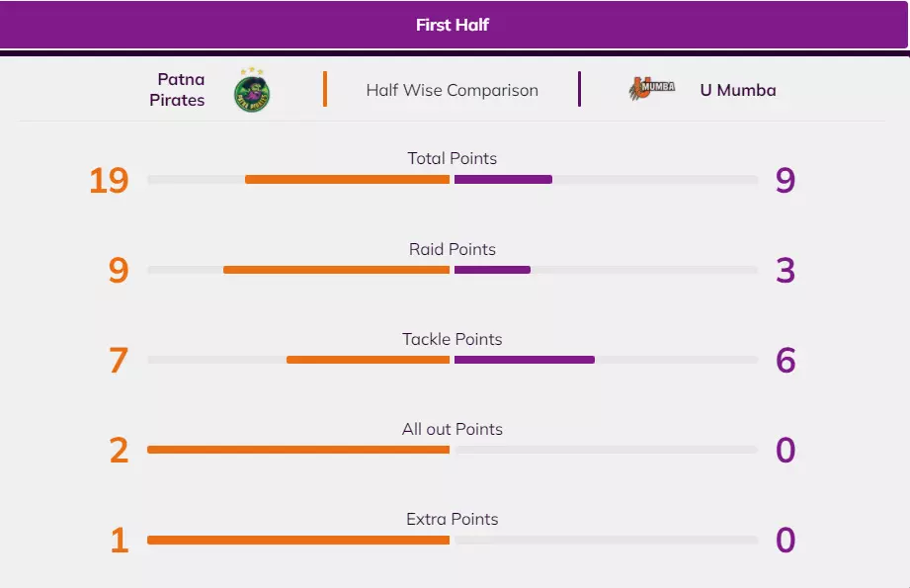
Task: Click U Mumba total points score 9
Action: tap(786, 181)
